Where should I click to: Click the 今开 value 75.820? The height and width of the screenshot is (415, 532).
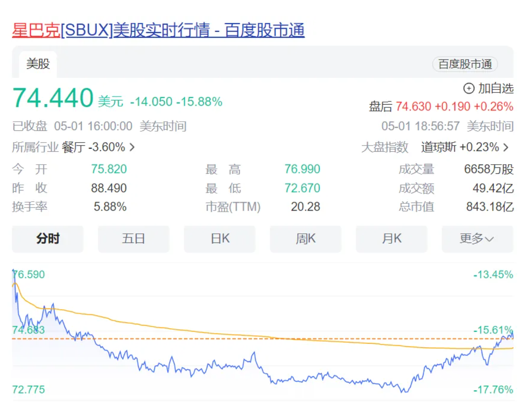(x=109, y=169)
